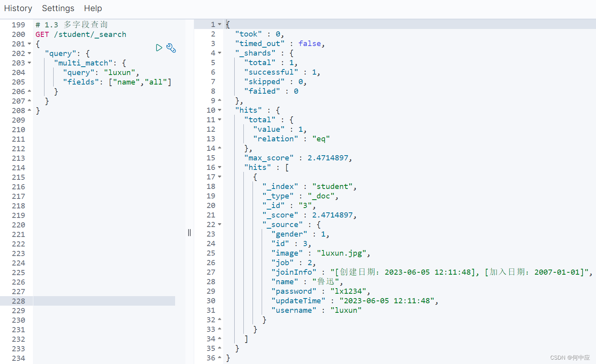Collapse the "multi_match" block at line 203

(x=29, y=63)
